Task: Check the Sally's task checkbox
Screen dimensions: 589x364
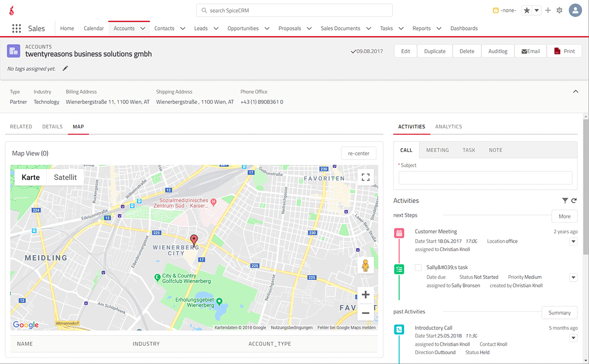Action: click(x=418, y=267)
